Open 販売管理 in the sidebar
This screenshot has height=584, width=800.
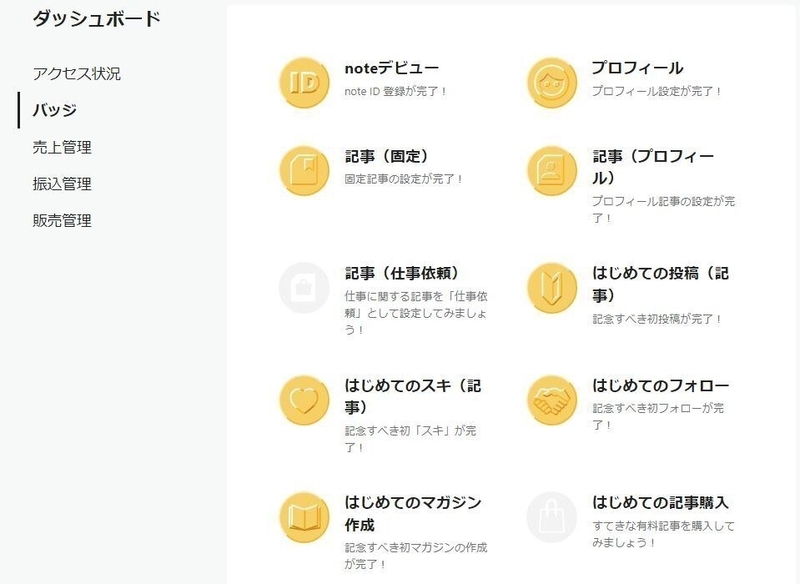(x=62, y=220)
